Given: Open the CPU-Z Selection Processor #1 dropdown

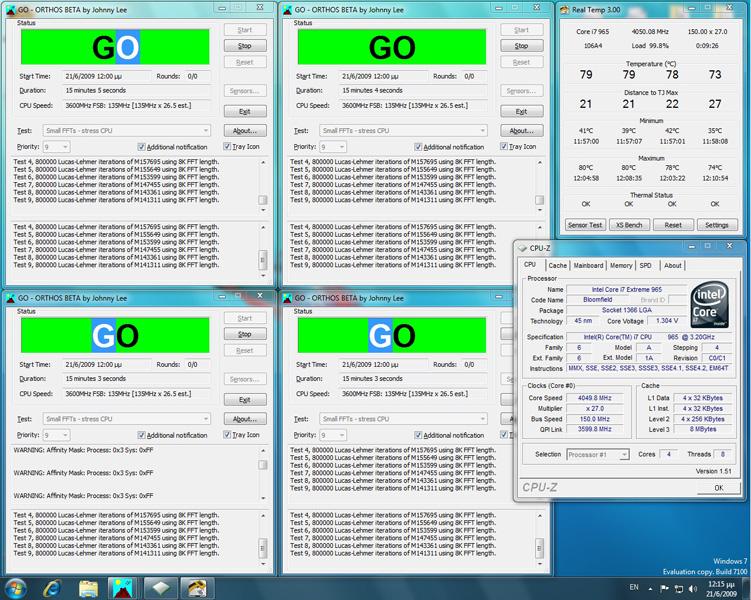Looking at the screenshot, I should (x=598, y=454).
